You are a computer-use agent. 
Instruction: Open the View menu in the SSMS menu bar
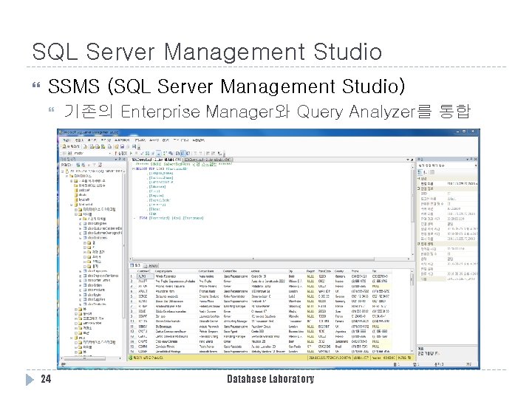[x=92, y=140]
